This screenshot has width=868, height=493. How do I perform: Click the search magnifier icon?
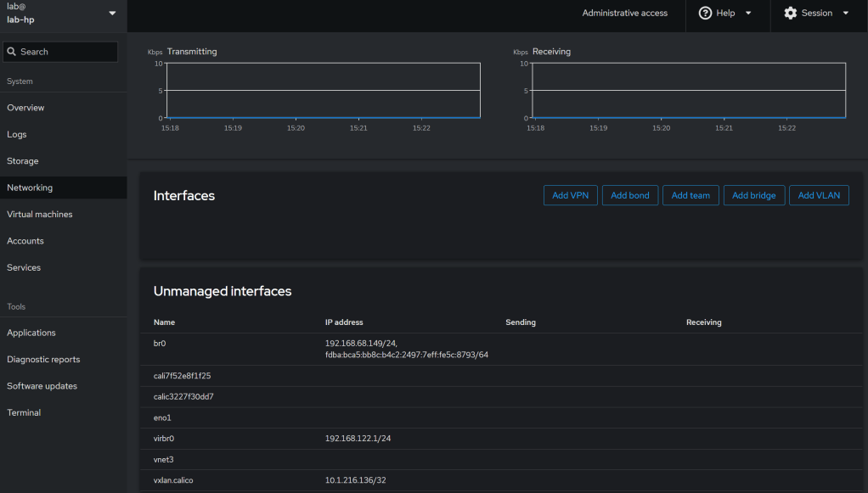coord(12,52)
